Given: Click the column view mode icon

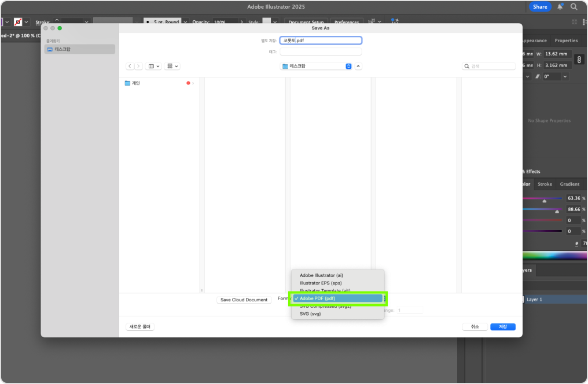Looking at the screenshot, I should (x=153, y=67).
